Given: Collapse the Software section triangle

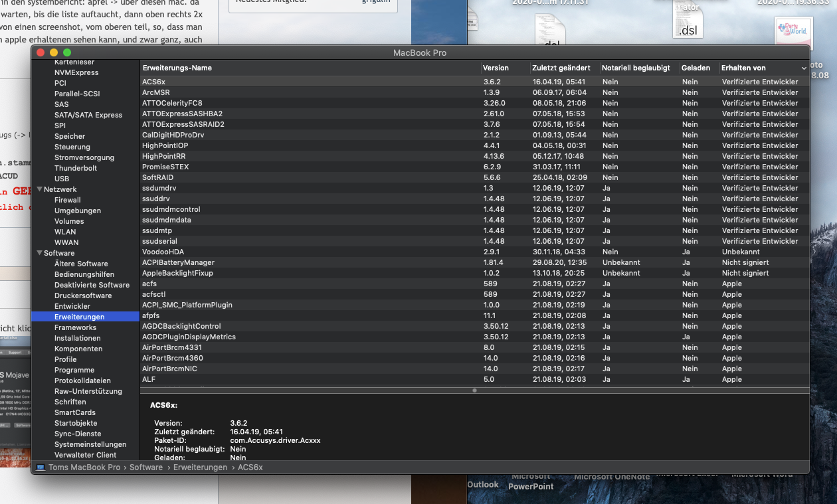Looking at the screenshot, I should (40, 253).
